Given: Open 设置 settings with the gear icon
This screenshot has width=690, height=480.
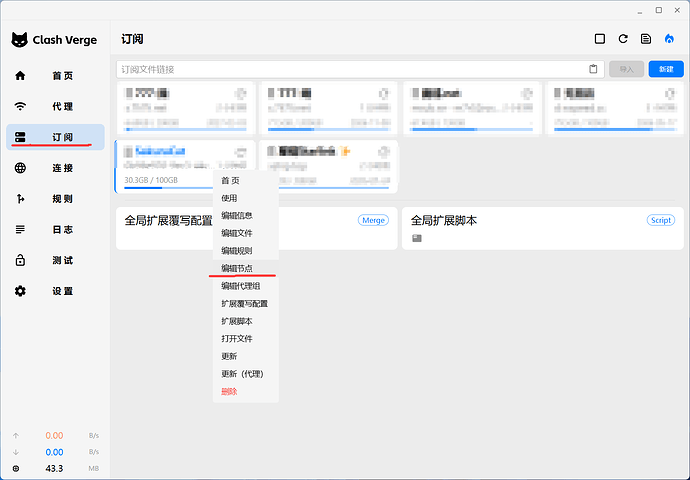Looking at the screenshot, I should click(x=55, y=291).
